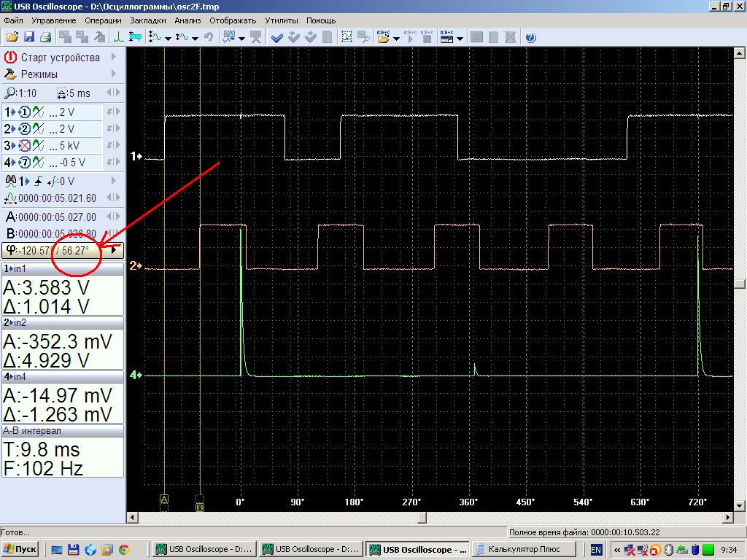Click the horizontal scrollbar thumb under the waveform
Screen dimensions: 747x560
422,518
